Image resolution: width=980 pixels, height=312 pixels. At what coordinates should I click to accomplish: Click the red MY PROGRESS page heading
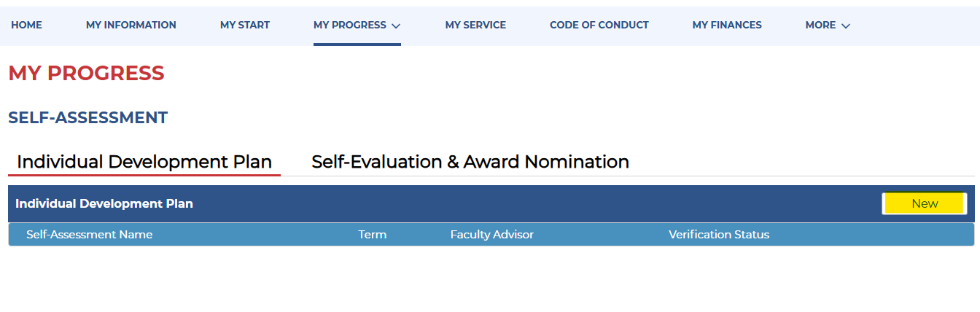[86, 73]
